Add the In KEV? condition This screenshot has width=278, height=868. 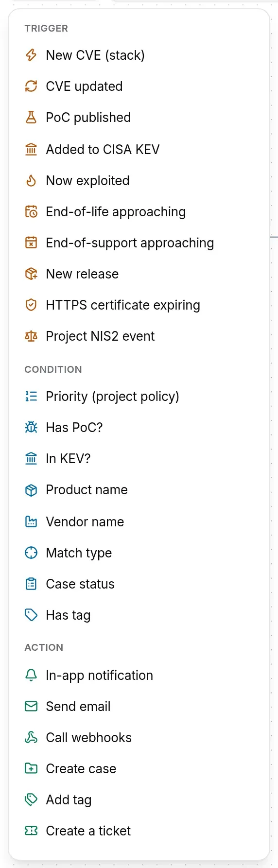click(x=139, y=459)
